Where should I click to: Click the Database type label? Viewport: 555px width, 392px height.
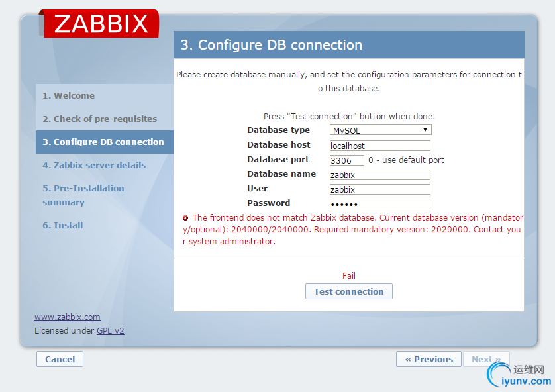click(x=279, y=130)
